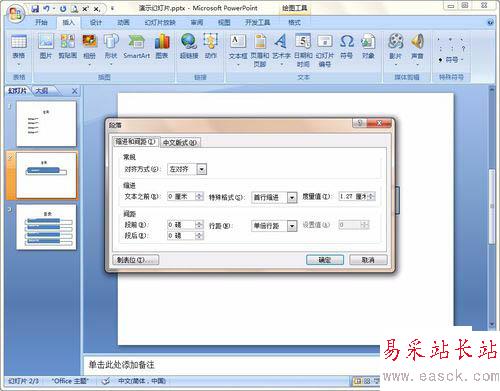
Task: Click help button in paragraph dialog title
Action: coord(359,123)
